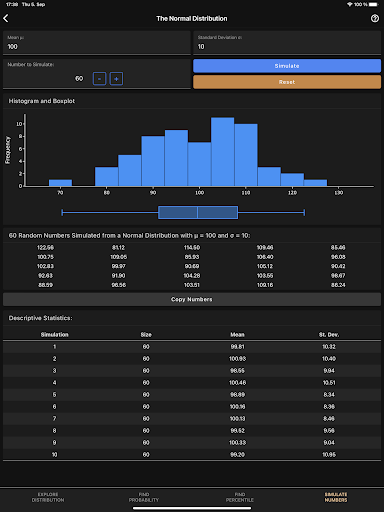Edit the Mean μ input field
The height and width of the screenshot is (512, 384).
[x=97, y=43]
